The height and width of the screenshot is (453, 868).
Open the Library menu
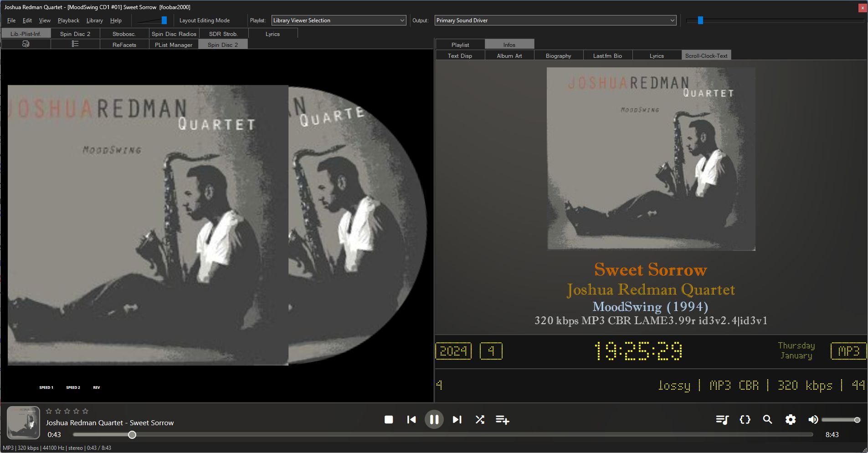[x=95, y=20]
